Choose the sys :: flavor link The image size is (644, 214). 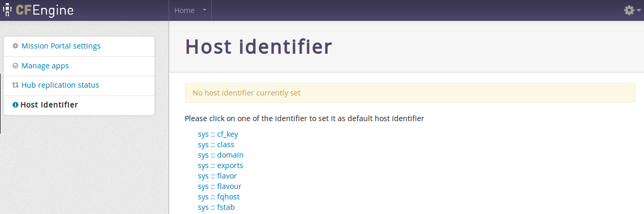coord(217,176)
